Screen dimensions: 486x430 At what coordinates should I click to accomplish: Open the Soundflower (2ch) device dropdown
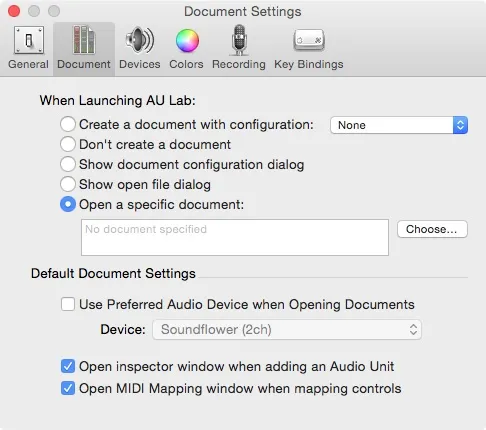point(287,329)
